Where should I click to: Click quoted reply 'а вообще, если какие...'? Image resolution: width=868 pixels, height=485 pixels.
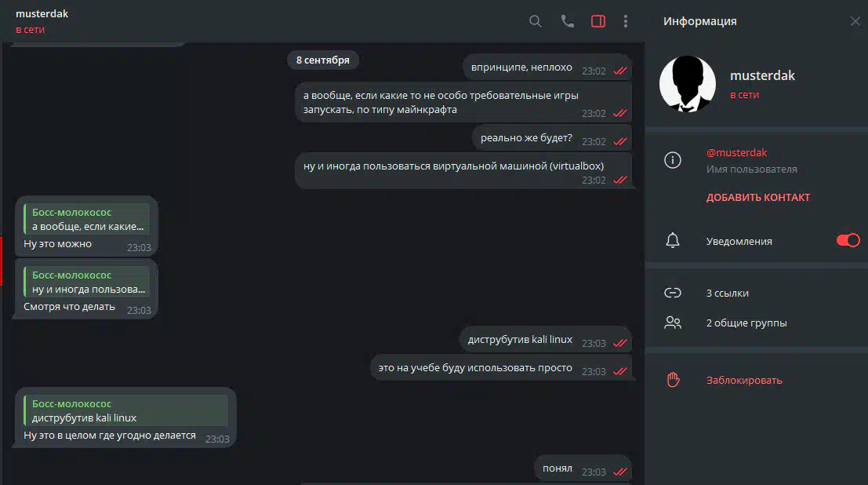pyautogui.click(x=87, y=219)
